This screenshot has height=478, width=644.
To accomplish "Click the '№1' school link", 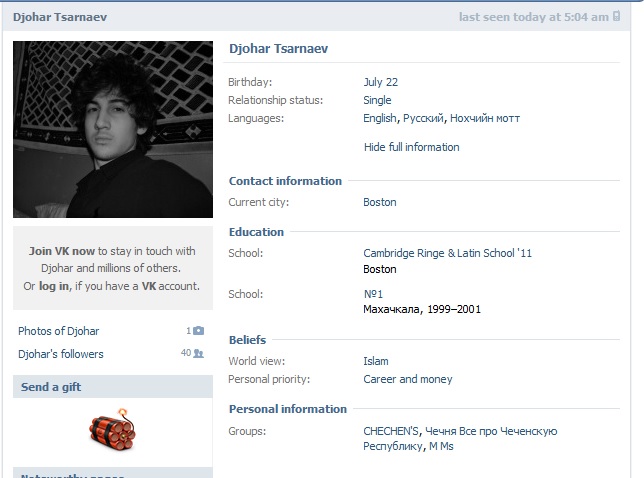I will point(371,294).
